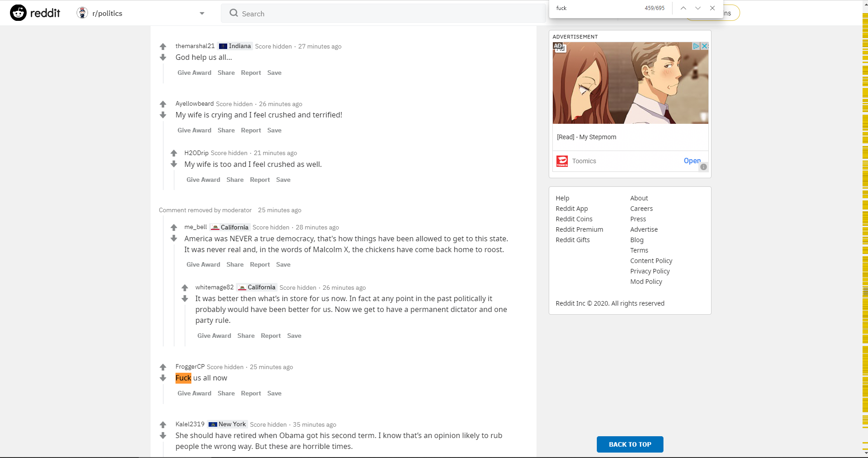Downvote H2ODrip's reply
The height and width of the screenshot is (458, 868).
(x=174, y=164)
